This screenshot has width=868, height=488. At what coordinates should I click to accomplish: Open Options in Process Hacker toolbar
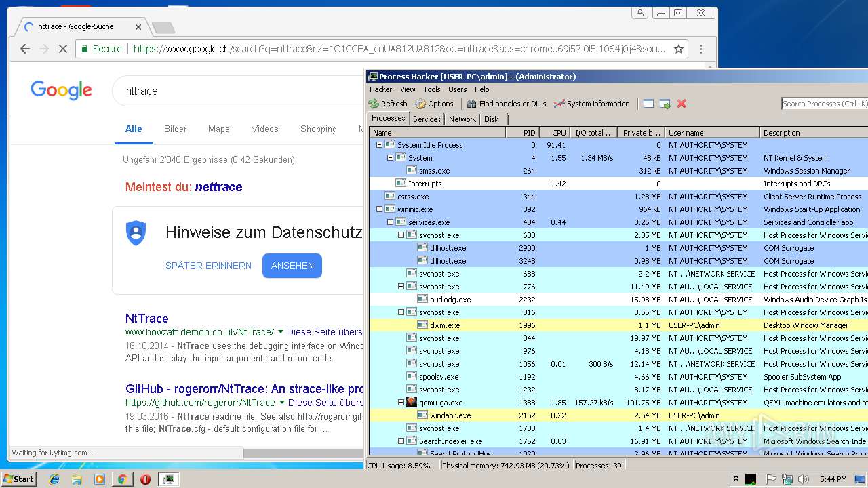[434, 104]
